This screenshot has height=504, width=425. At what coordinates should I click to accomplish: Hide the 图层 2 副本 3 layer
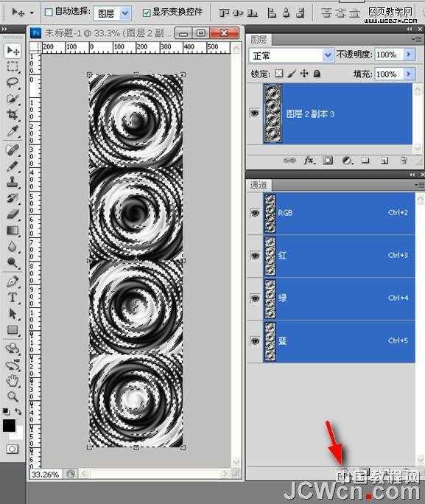[254, 113]
